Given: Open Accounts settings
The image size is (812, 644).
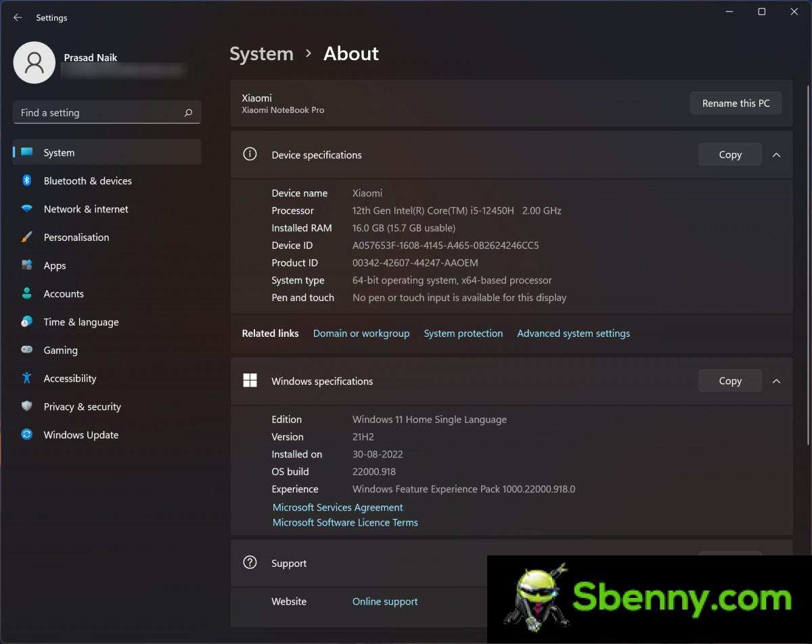Looking at the screenshot, I should pyautogui.click(x=107, y=294).
